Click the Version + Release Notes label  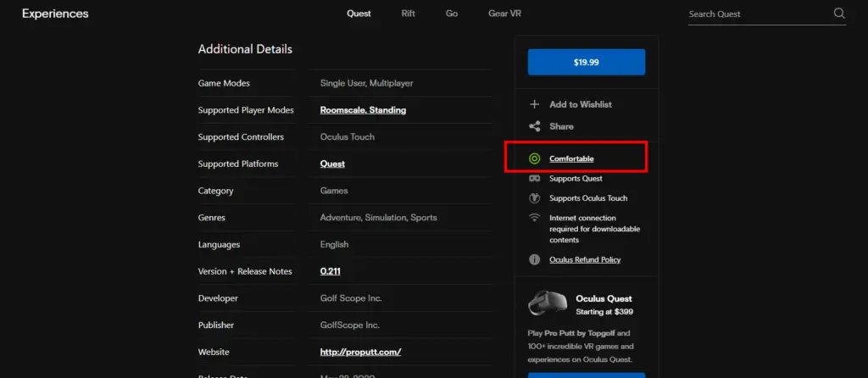tap(245, 271)
